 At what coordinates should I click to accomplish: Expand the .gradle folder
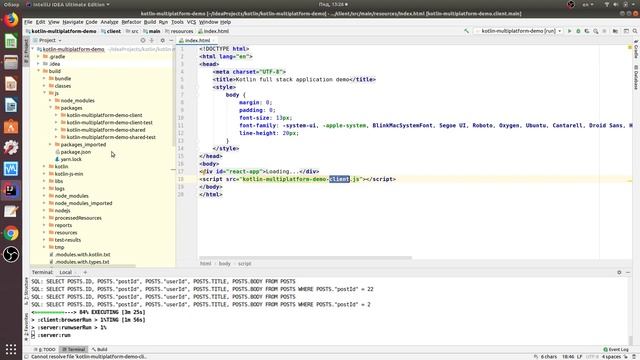(x=39, y=56)
